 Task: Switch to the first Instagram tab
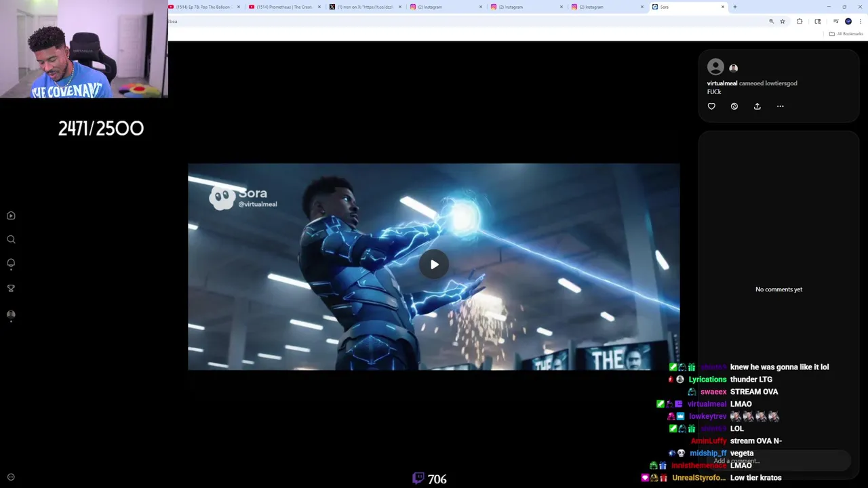point(446,7)
